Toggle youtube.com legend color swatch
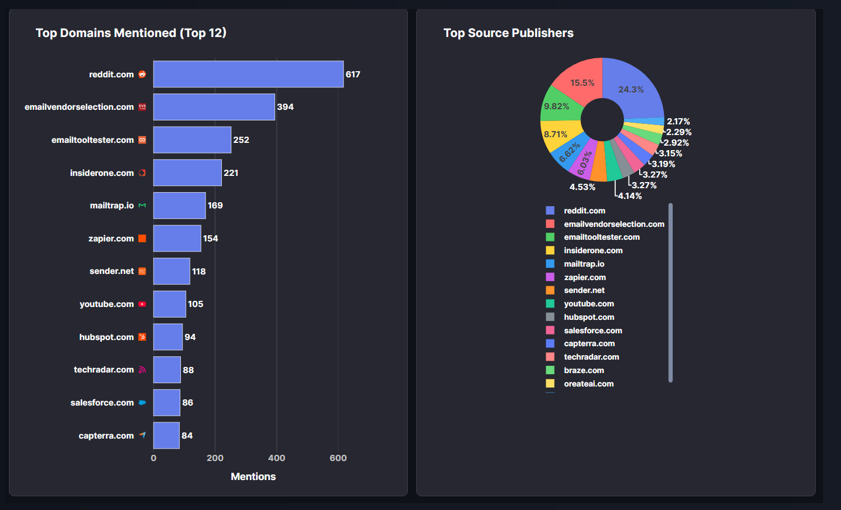The image size is (841, 510). coord(550,304)
